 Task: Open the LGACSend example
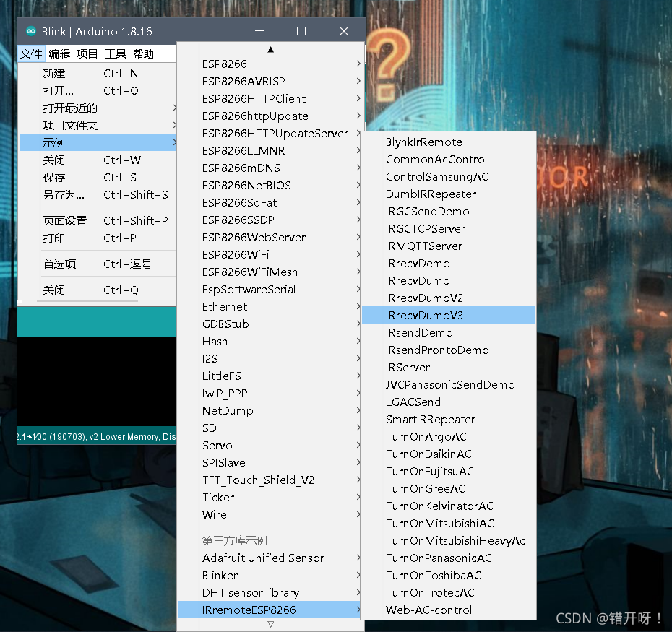pyautogui.click(x=448, y=402)
